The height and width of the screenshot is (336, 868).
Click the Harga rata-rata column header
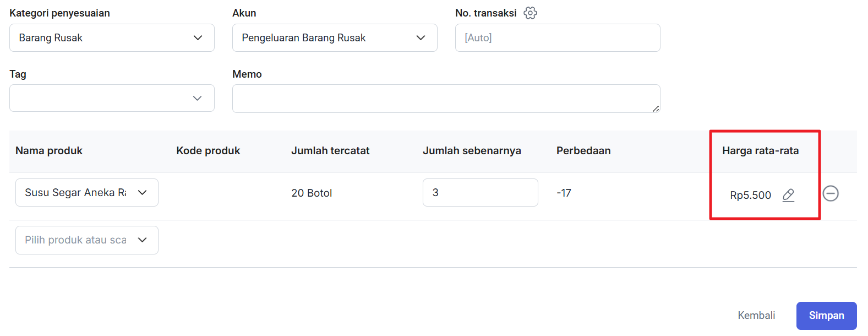pos(760,151)
